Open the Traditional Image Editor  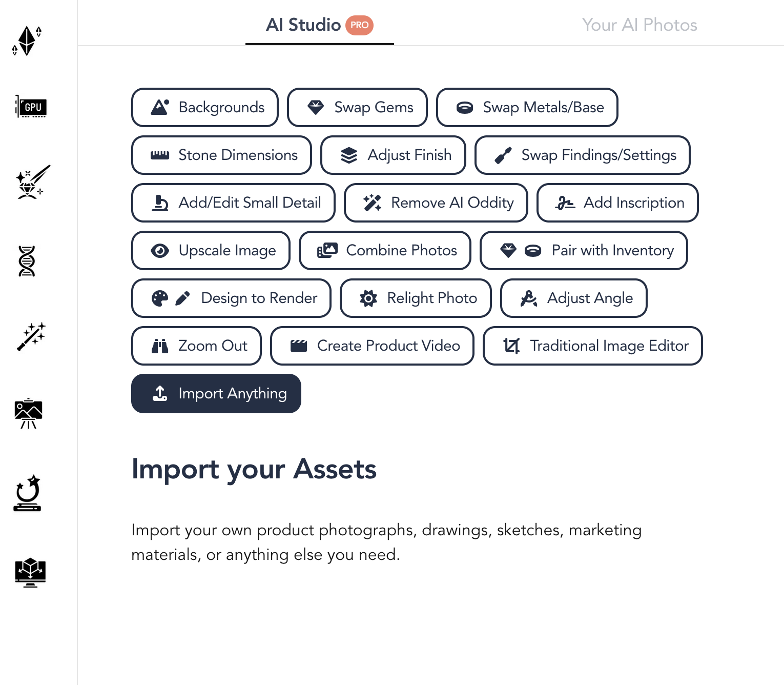[x=592, y=346]
